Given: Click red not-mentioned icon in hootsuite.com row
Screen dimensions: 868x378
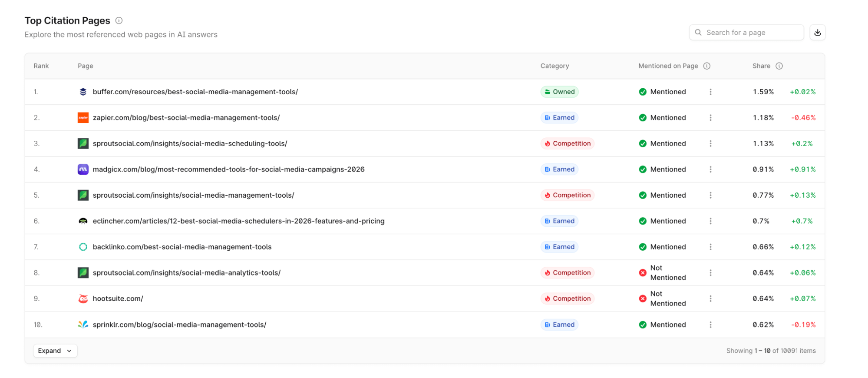Looking at the screenshot, I should click(643, 298).
